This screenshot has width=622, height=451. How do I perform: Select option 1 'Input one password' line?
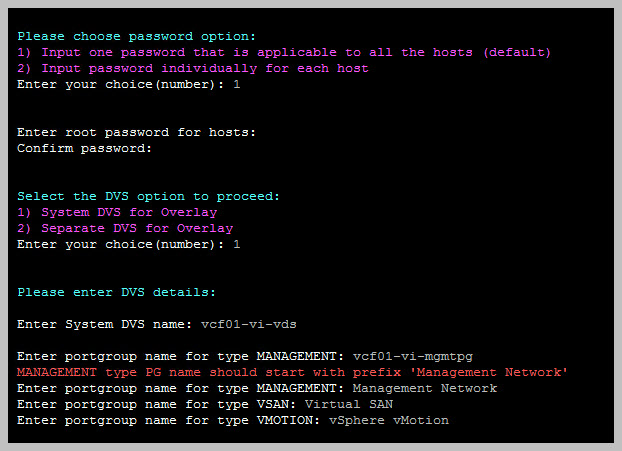tap(284, 52)
